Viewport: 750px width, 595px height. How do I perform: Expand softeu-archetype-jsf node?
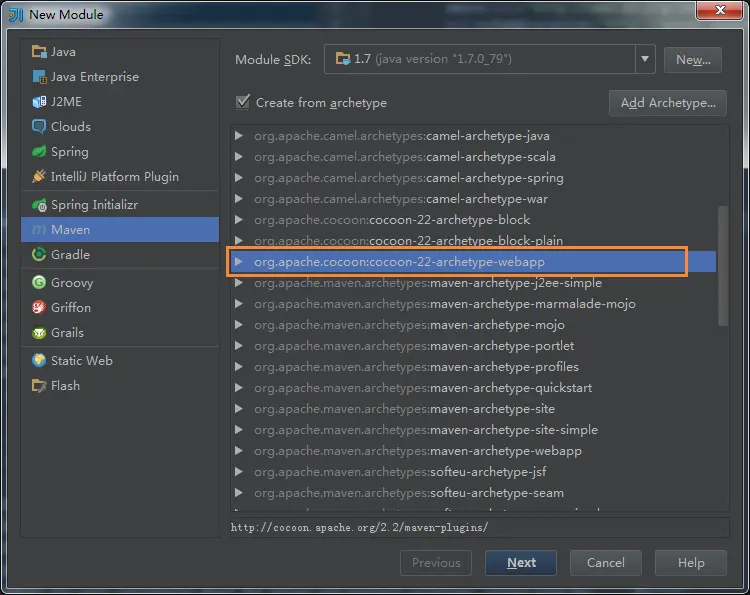[x=239, y=472]
